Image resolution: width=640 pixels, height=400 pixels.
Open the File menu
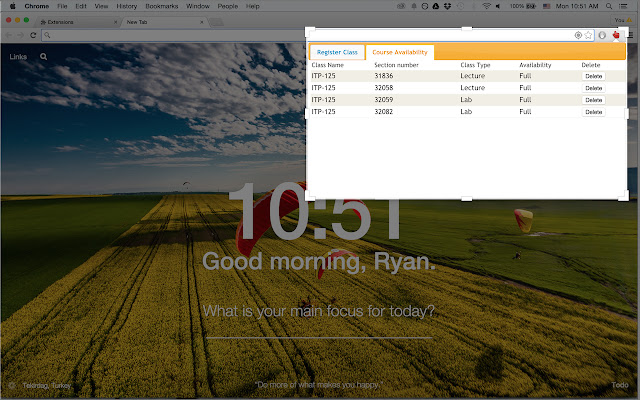pos(62,6)
